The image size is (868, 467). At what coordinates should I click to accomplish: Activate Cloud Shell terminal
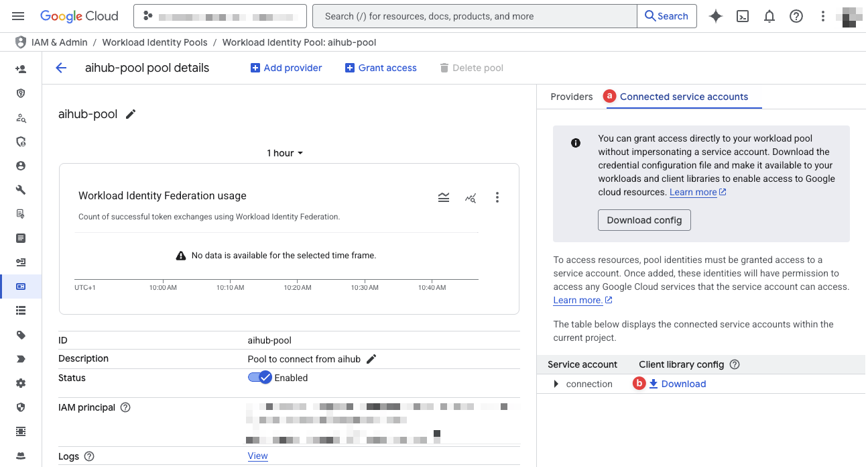(x=743, y=15)
